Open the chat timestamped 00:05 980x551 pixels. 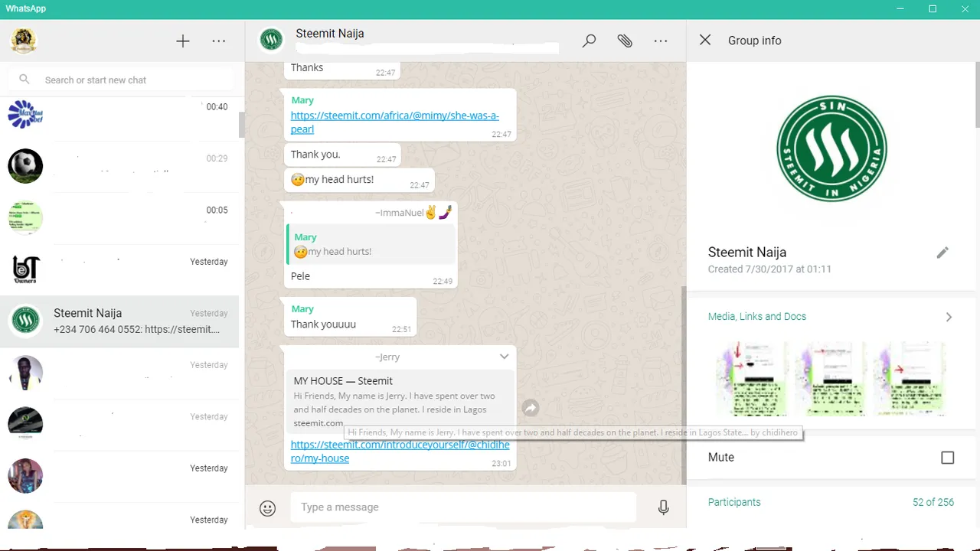click(x=119, y=218)
